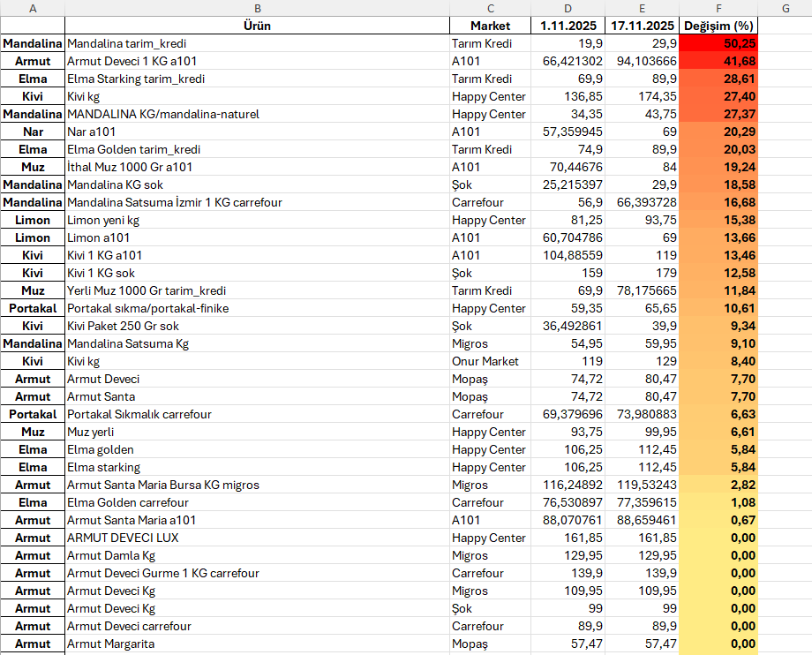Select column F header

tap(718, 8)
